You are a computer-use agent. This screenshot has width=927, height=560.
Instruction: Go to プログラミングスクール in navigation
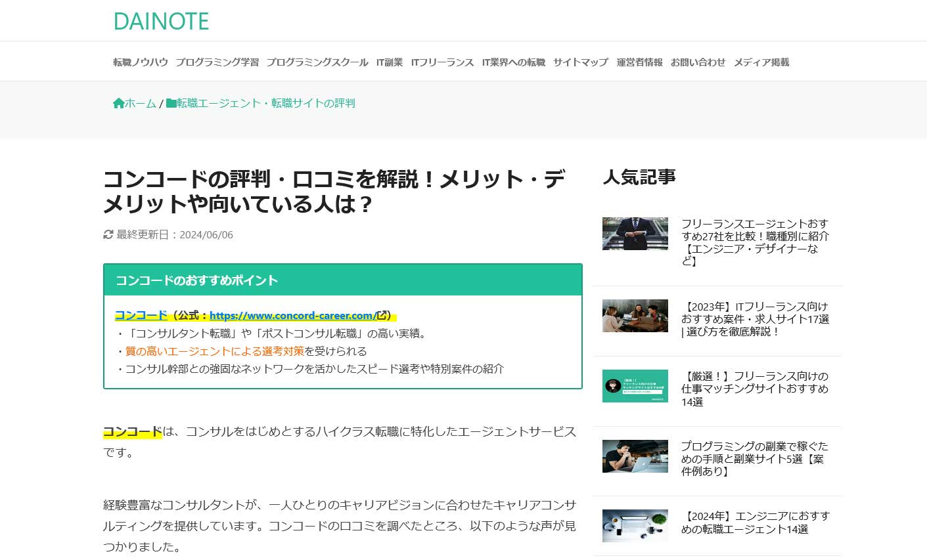coord(317,62)
